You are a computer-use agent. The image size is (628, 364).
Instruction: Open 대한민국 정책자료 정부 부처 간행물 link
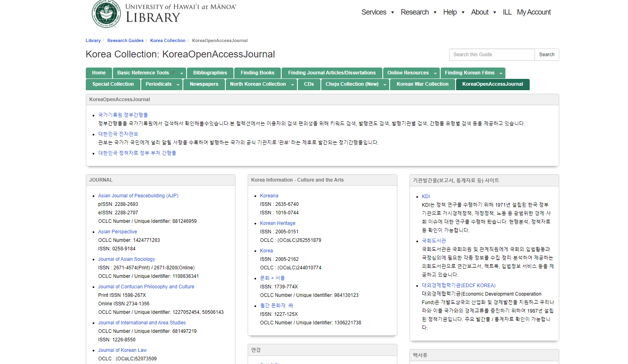click(x=137, y=153)
